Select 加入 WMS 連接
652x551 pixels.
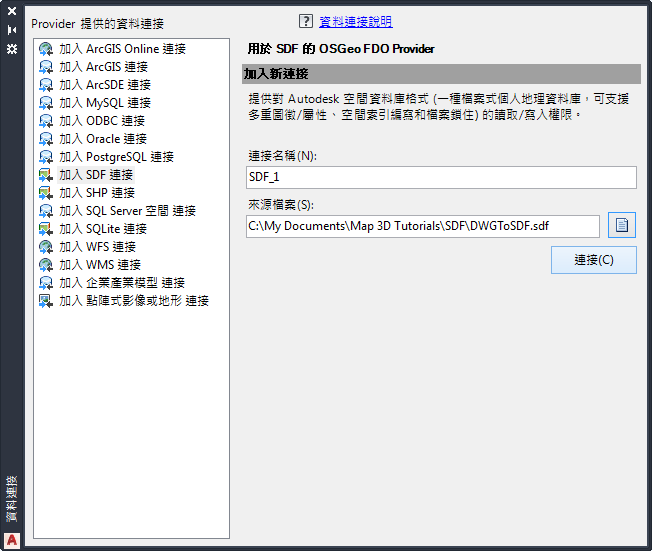[100, 265]
